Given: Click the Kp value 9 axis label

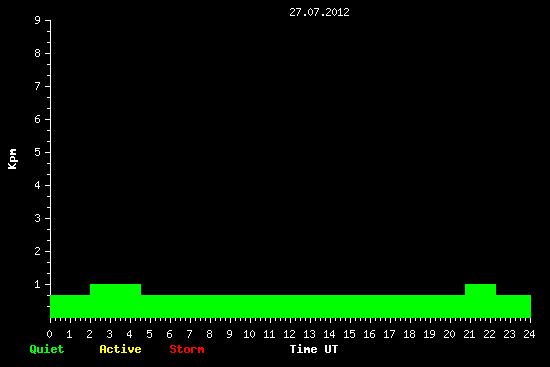Looking at the screenshot, I should click(38, 20).
